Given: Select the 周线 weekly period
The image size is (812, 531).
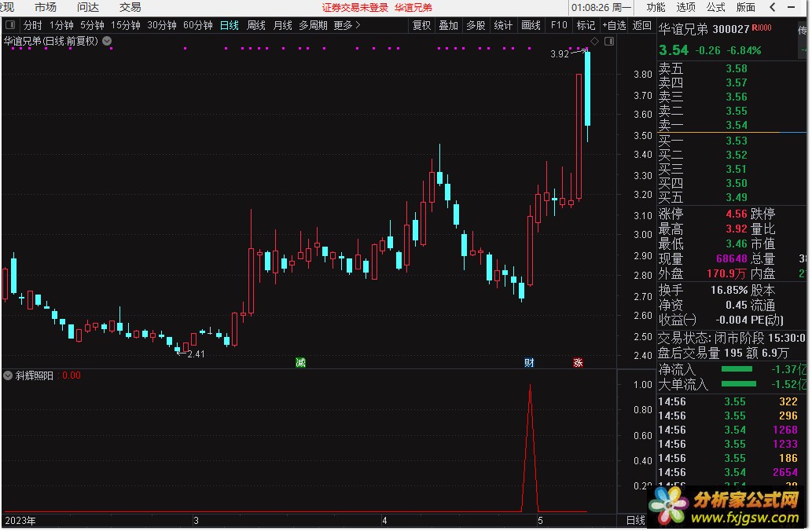Looking at the screenshot, I should click(x=255, y=25).
